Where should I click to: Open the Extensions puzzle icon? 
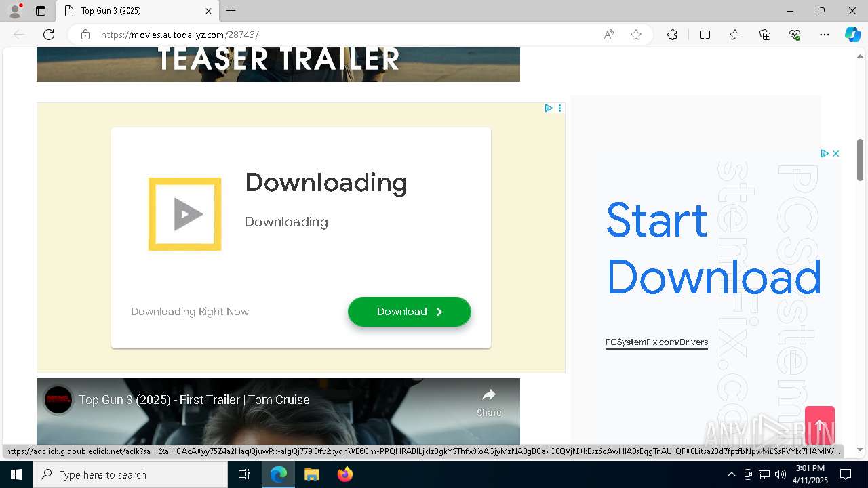(x=672, y=35)
